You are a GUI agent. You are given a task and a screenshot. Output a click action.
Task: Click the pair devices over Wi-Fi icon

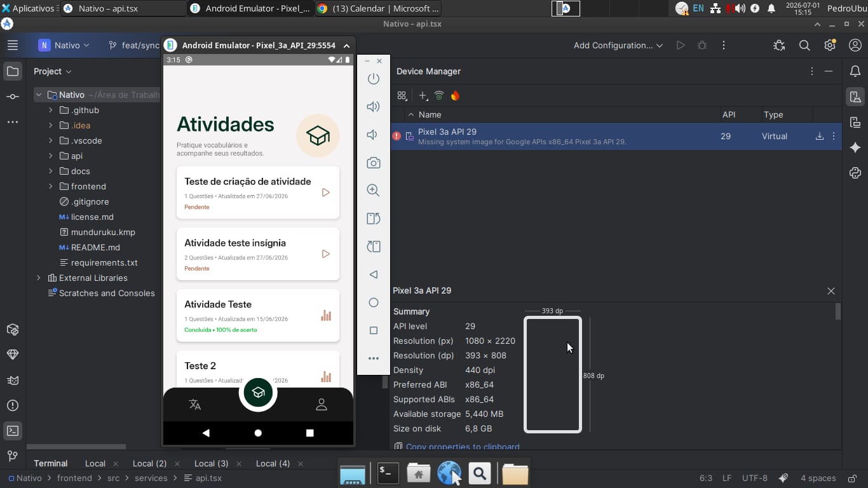[x=439, y=96]
